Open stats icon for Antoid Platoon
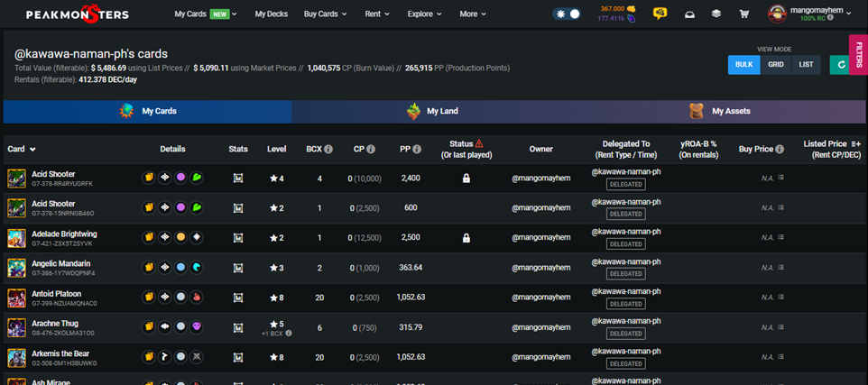This screenshot has width=868, height=385. click(x=237, y=298)
